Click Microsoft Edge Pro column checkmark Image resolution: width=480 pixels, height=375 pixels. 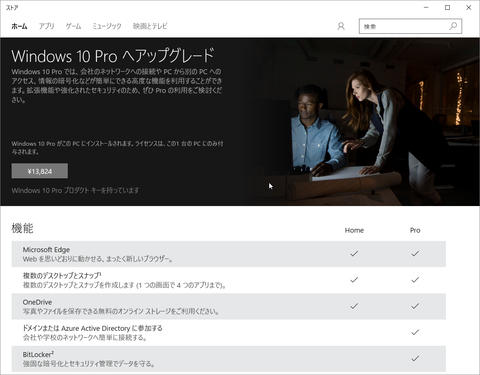tap(415, 254)
